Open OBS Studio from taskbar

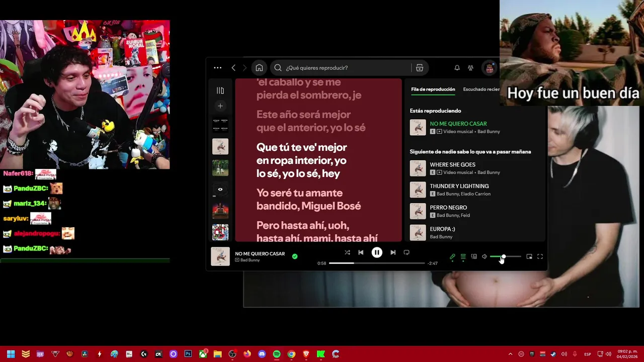[232, 354]
